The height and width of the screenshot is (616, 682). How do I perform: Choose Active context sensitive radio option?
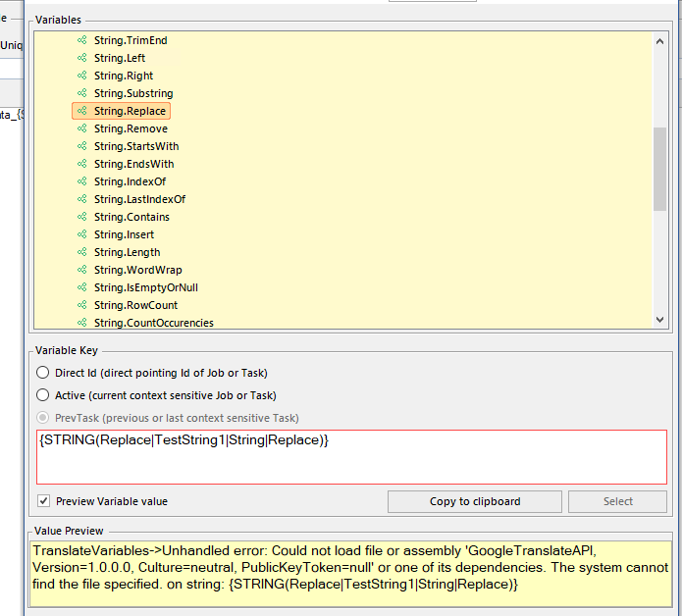point(43,394)
